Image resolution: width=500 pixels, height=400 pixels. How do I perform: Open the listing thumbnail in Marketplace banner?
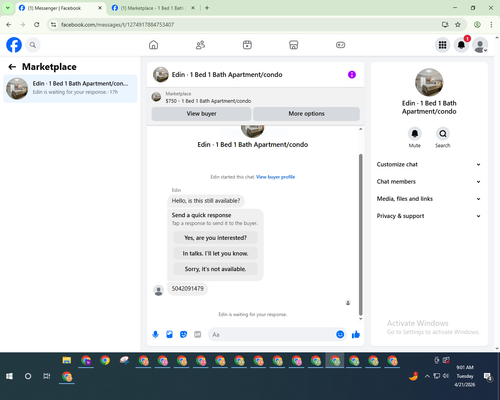point(156,97)
